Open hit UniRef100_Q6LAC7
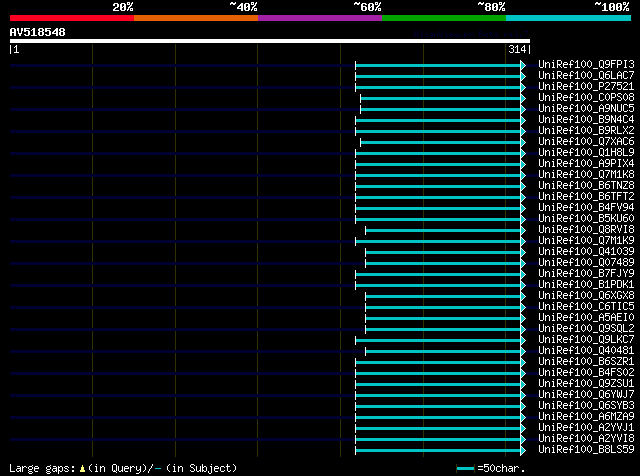The height and width of the screenshot is (476, 640). [x=586, y=75]
